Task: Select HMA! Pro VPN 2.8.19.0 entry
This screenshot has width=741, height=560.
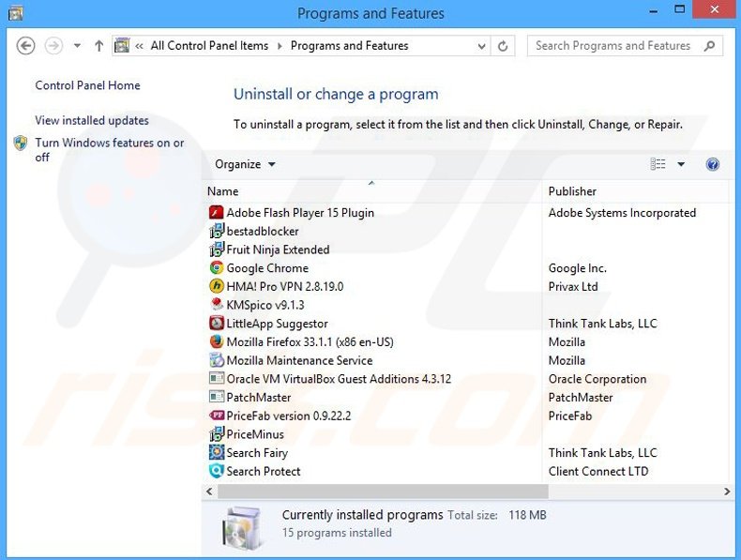Action: pyautogui.click(x=284, y=286)
